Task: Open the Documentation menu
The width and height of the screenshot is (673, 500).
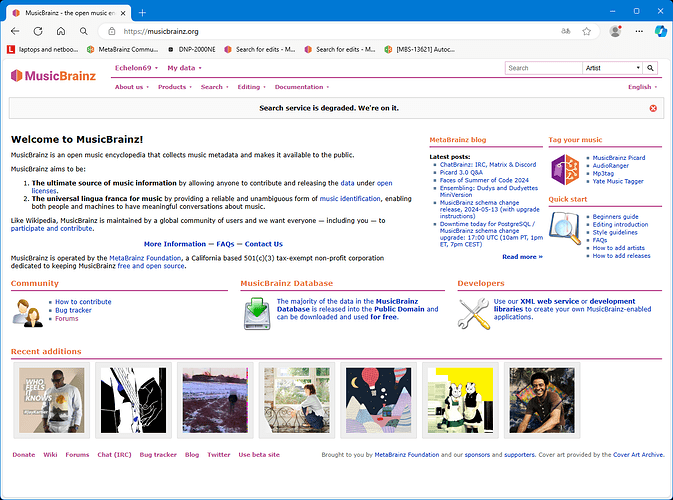Action: coord(302,87)
